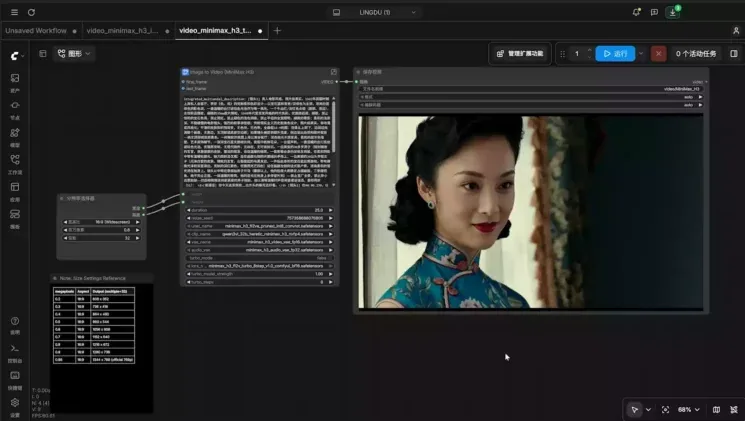This screenshot has width=745, height=421.
Task: Open the clip_name model selector
Action: (259, 234)
